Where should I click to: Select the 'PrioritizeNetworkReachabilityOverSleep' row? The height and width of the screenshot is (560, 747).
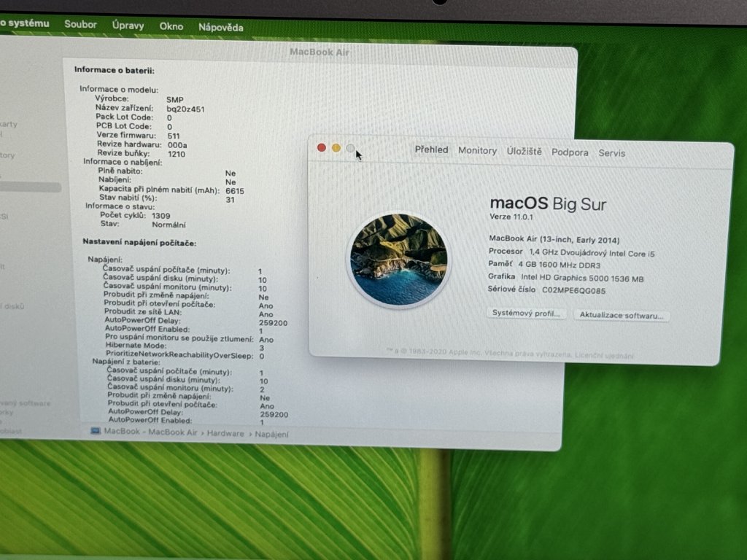[x=185, y=355]
